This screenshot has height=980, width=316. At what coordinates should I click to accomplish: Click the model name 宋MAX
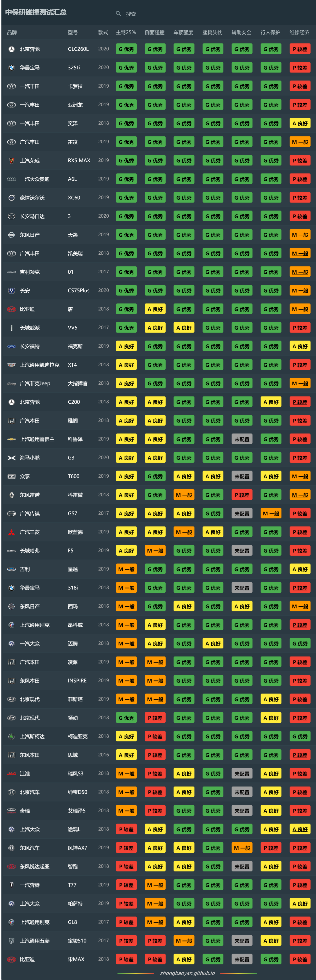[76, 960]
